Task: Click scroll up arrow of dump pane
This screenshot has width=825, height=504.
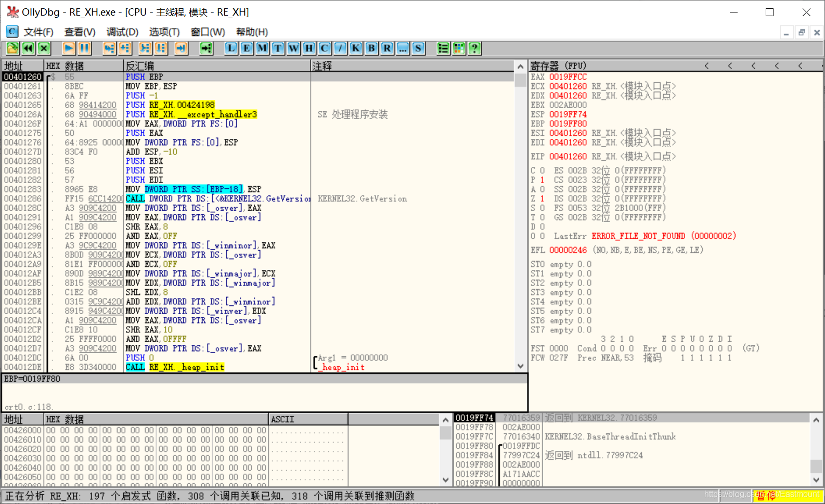Action: [x=446, y=420]
